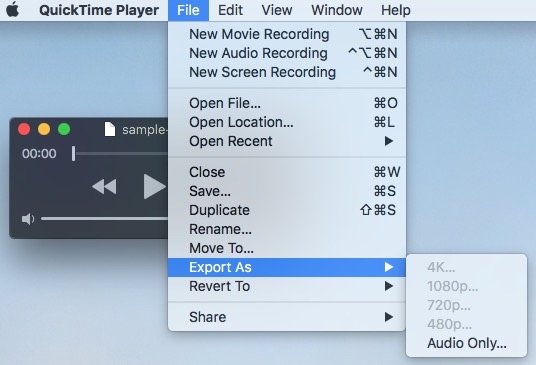Open the Window menu
The image size is (536, 365).
coord(337,10)
